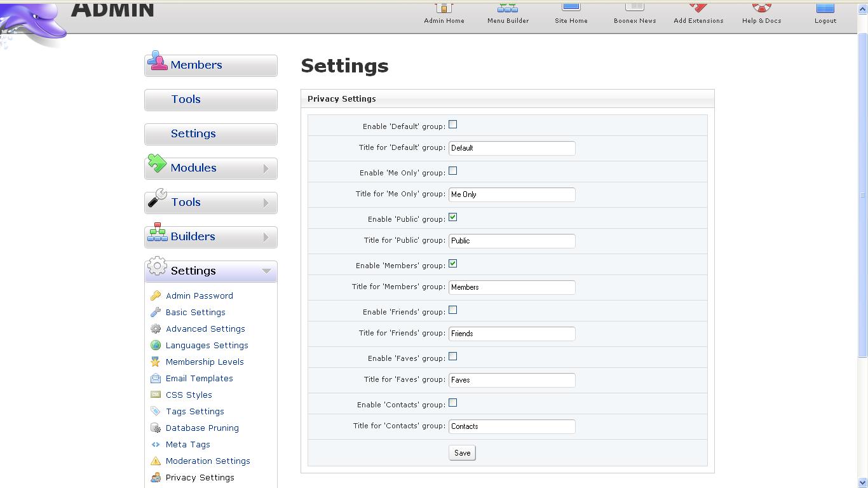868x488 pixels.
Task: Click the Membership Levels star icon
Action: point(156,362)
